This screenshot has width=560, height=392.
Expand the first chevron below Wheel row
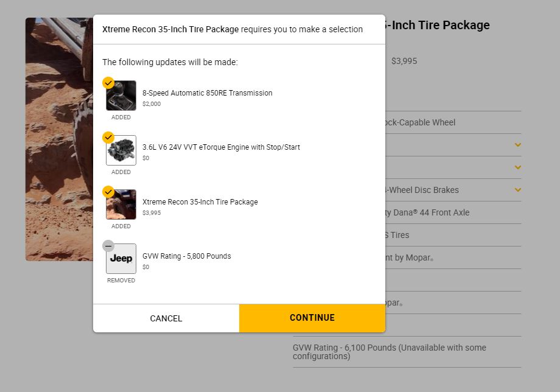pyautogui.click(x=518, y=145)
